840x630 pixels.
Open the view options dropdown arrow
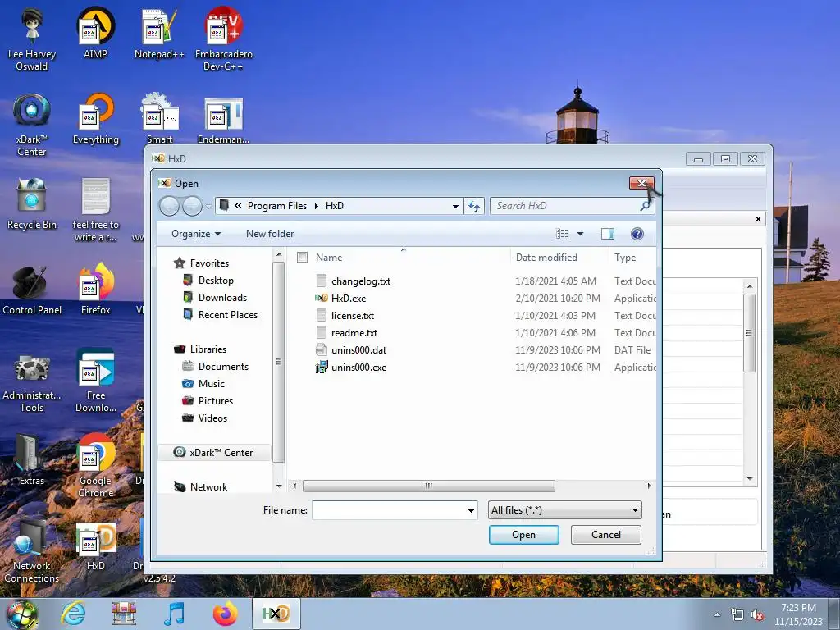pyautogui.click(x=580, y=234)
